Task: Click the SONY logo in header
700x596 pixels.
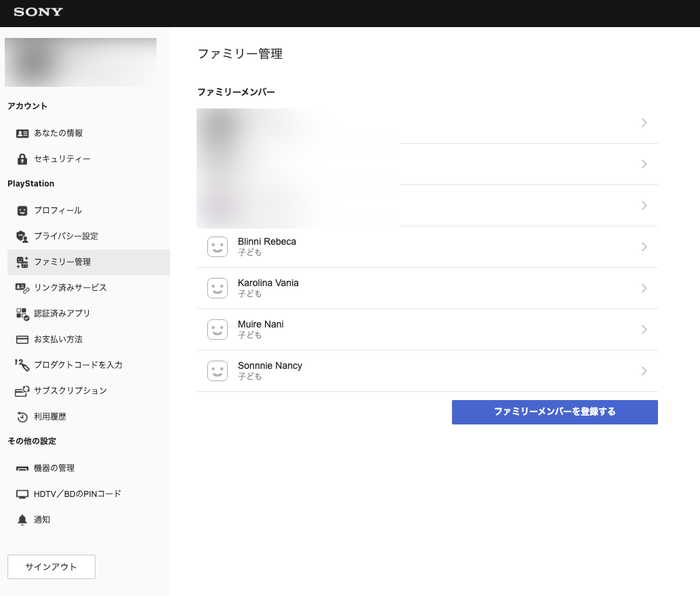Action: pyautogui.click(x=38, y=12)
